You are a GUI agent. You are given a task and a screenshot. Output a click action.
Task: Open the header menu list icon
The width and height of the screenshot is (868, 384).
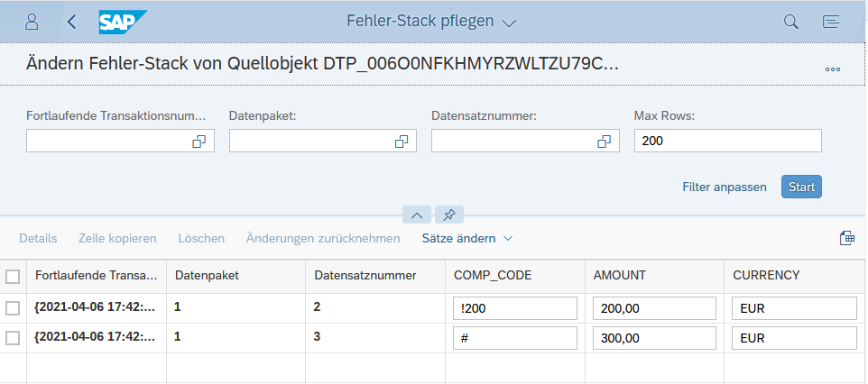pyautogui.click(x=831, y=22)
